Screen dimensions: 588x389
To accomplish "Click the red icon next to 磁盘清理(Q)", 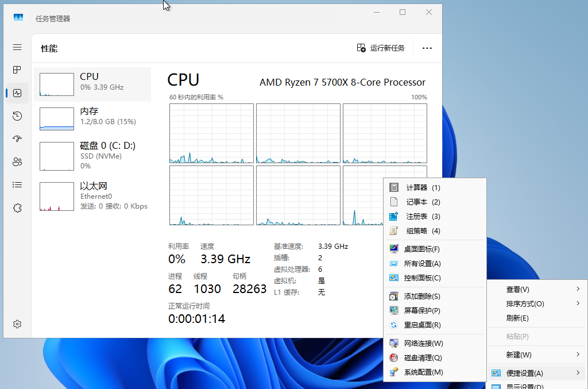I will click(x=394, y=357).
